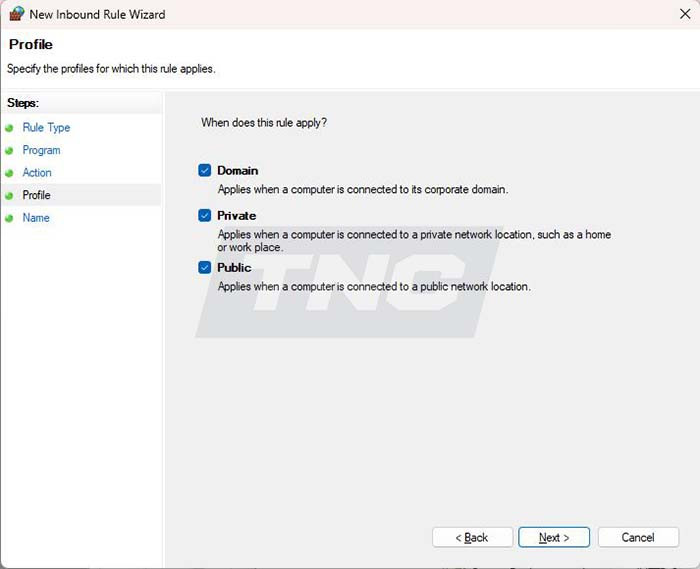Screen dimensions: 700x569
Task: Uncheck the Private profile checkbox
Action: point(204,215)
